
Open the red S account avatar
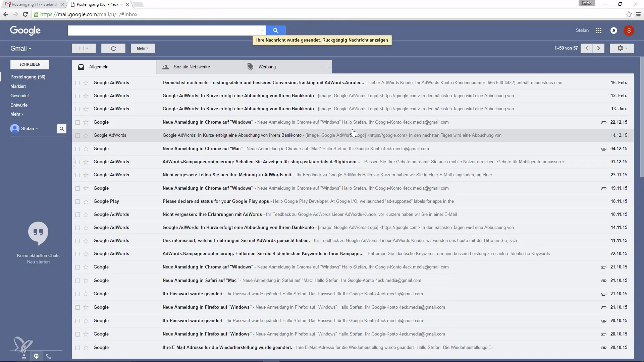(629, 31)
